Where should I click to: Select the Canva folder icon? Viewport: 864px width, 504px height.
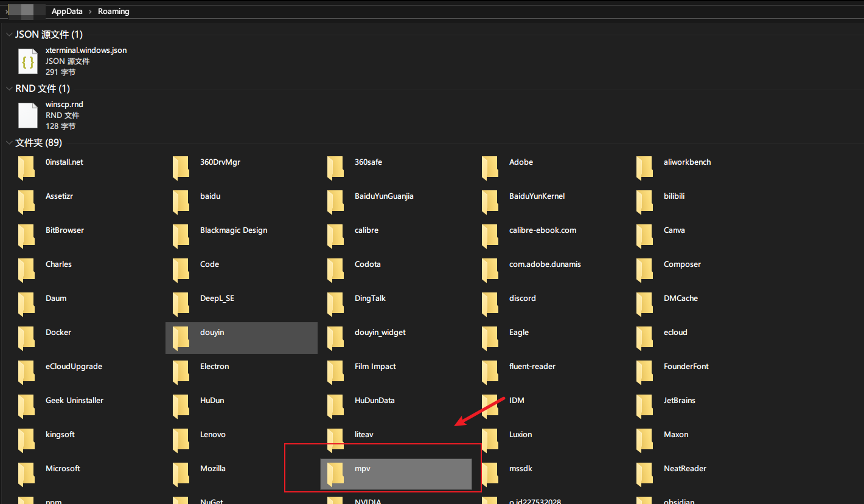click(644, 236)
